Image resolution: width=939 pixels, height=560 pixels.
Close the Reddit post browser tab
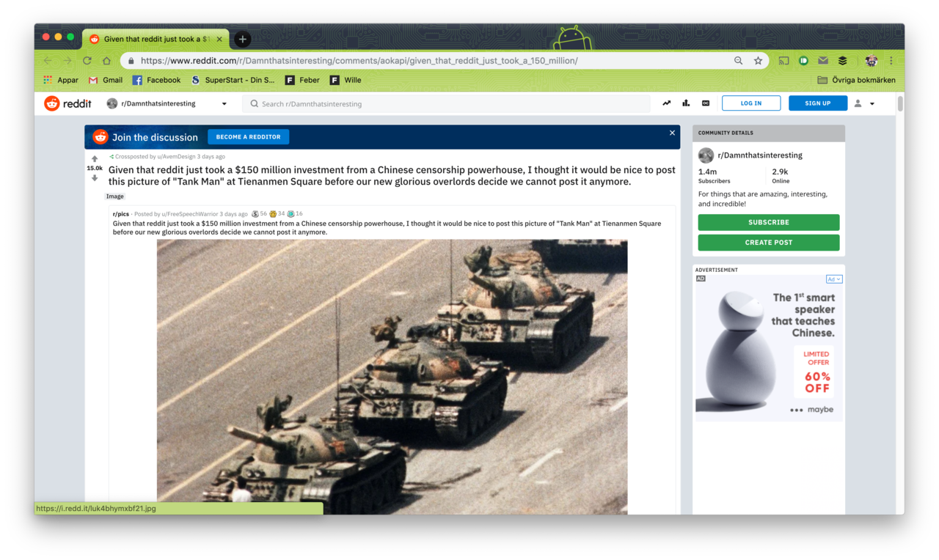click(x=219, y=39)
